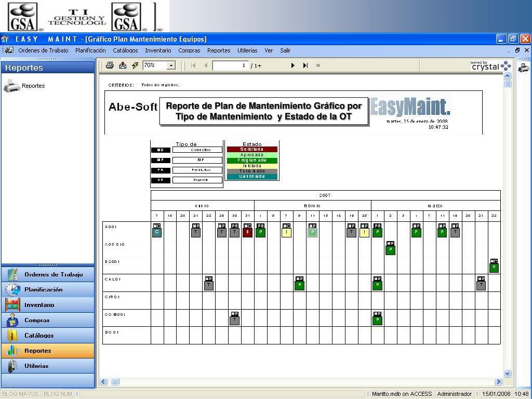Click the DO01 equipment row label

(112, 332)
